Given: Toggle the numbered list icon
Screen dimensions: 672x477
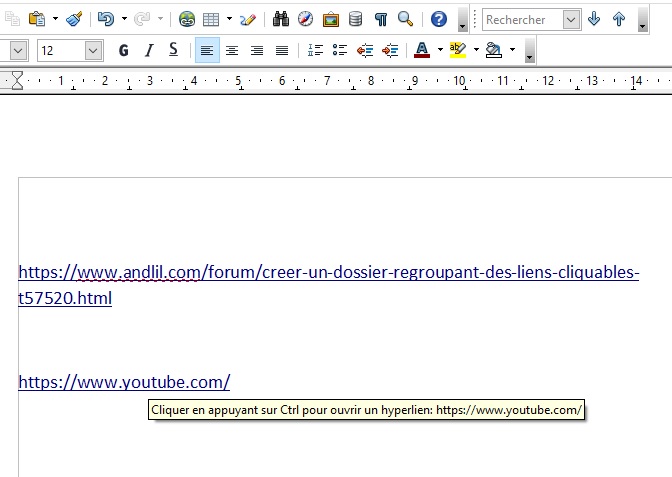Looking at the screenshot, I should point(315,50).
